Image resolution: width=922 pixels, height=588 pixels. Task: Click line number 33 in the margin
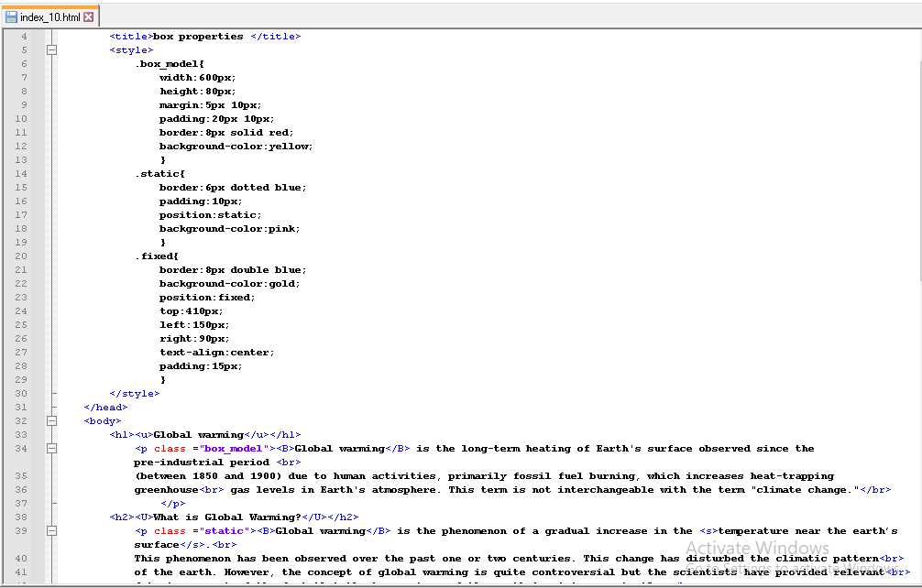point(21,435)
